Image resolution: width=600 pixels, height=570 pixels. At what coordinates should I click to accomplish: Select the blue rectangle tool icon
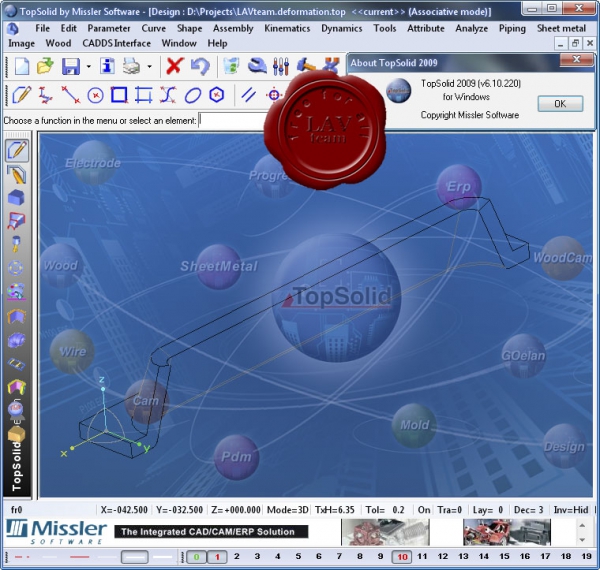119,94
